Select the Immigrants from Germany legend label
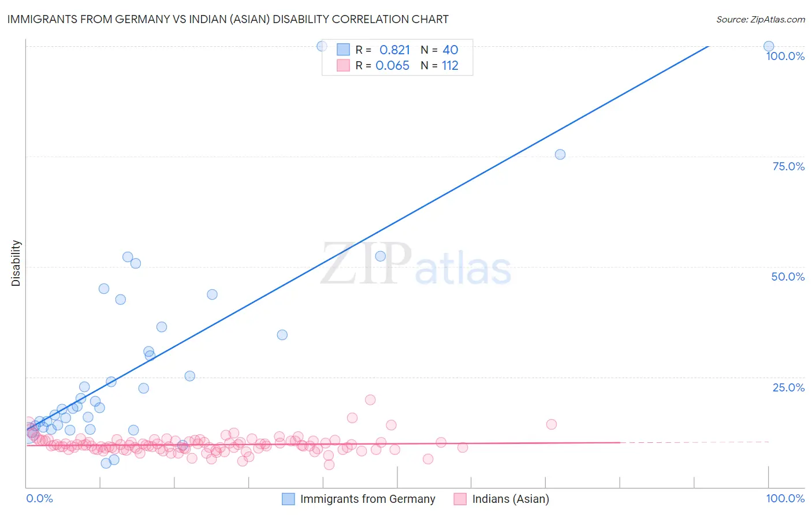 (x=368, y=499)
